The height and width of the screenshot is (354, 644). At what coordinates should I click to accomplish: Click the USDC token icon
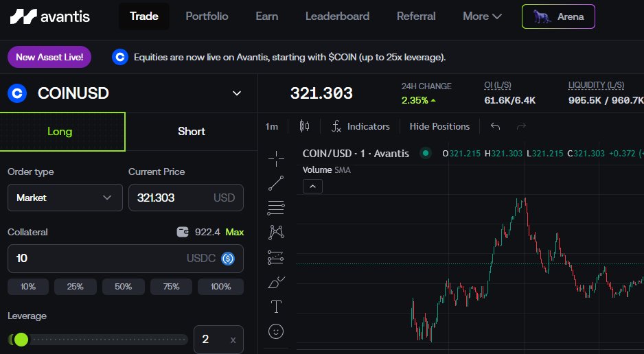point(228,259)
